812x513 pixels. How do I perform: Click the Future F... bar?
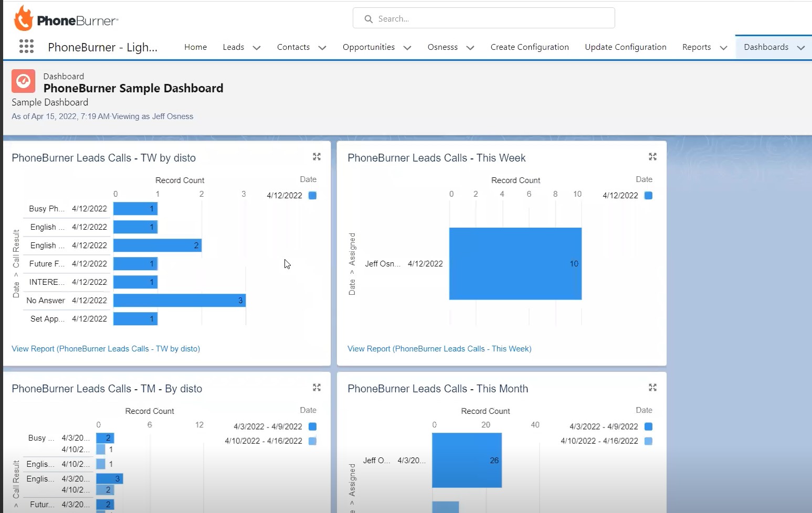[x=135, y=264]
